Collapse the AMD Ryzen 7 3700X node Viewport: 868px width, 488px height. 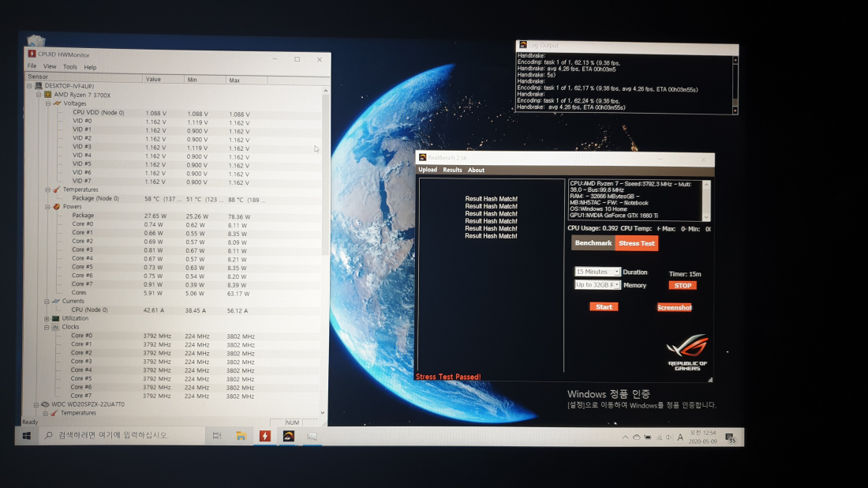point(39,95)
